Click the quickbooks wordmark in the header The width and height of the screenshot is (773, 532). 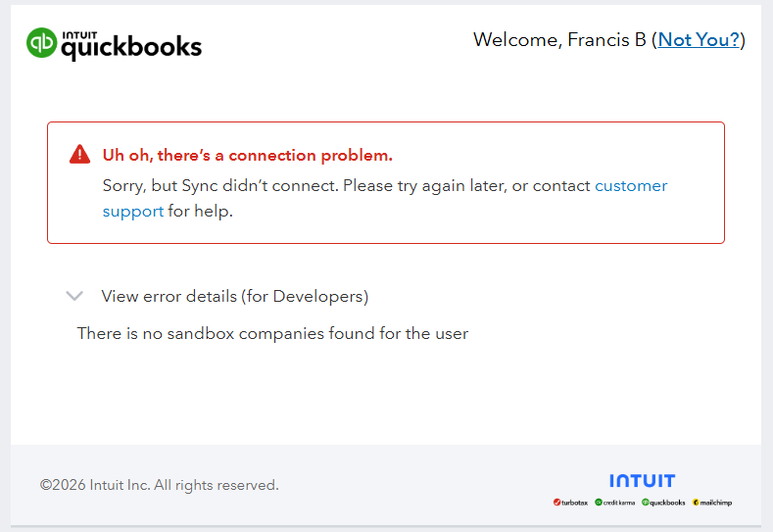[x=131, y=48]
